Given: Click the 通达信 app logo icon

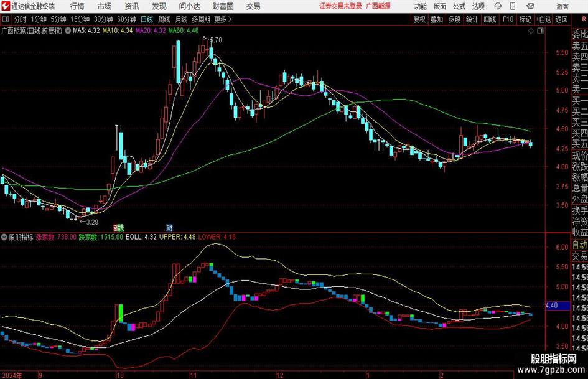Looking at the screenshot, I should pyautogui.click(x=5, y=6).
